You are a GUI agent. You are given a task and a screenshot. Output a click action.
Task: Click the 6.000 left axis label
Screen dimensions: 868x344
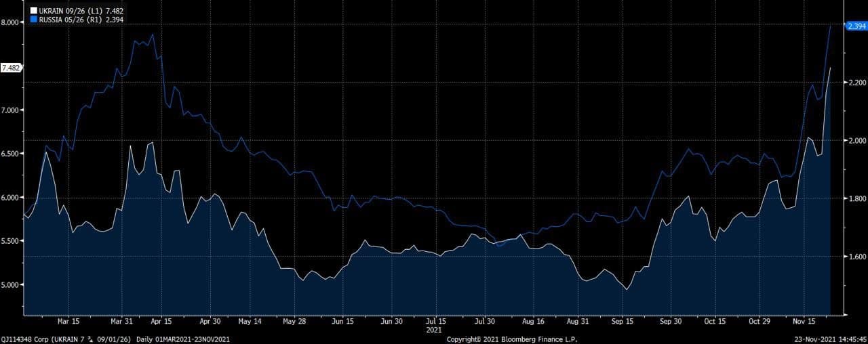click(12, 198)
